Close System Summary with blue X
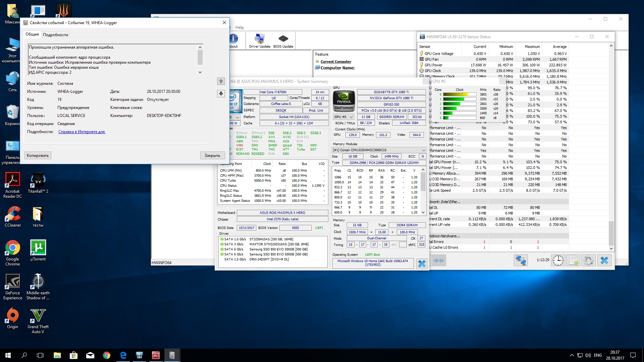 click(422, 264)
